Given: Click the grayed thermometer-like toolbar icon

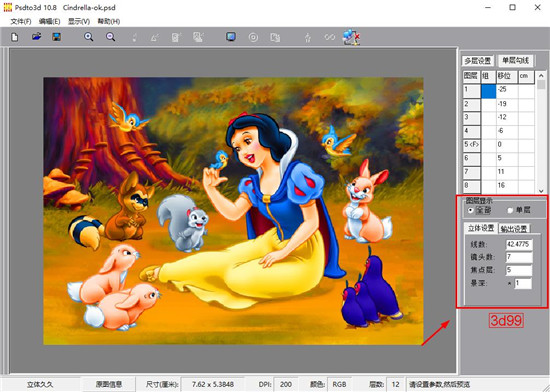Looking at the screenshot, I should (134, 37).
